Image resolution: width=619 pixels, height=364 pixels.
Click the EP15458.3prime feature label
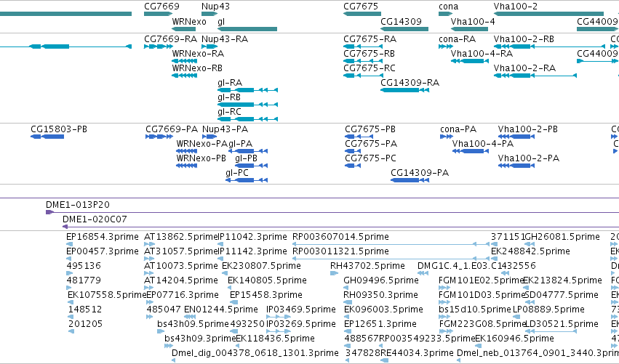coord(266,296)
